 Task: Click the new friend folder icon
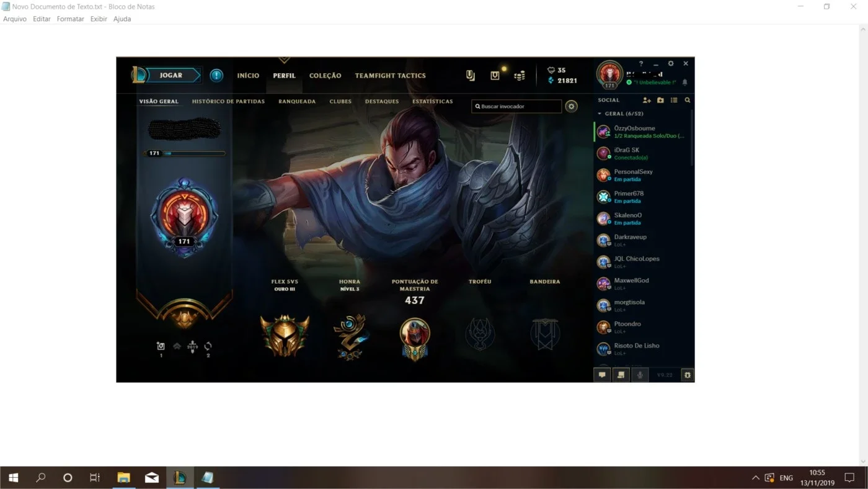[x=660, y=100]
